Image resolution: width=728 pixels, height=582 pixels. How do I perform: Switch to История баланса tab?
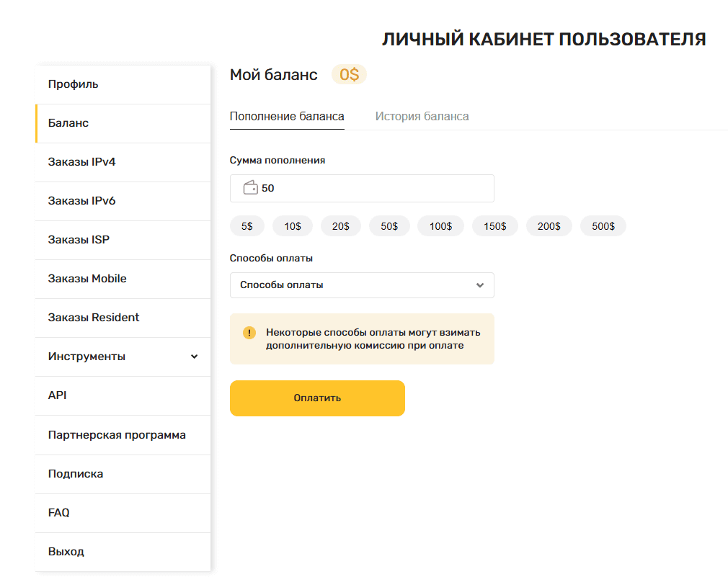pos(422,117)
